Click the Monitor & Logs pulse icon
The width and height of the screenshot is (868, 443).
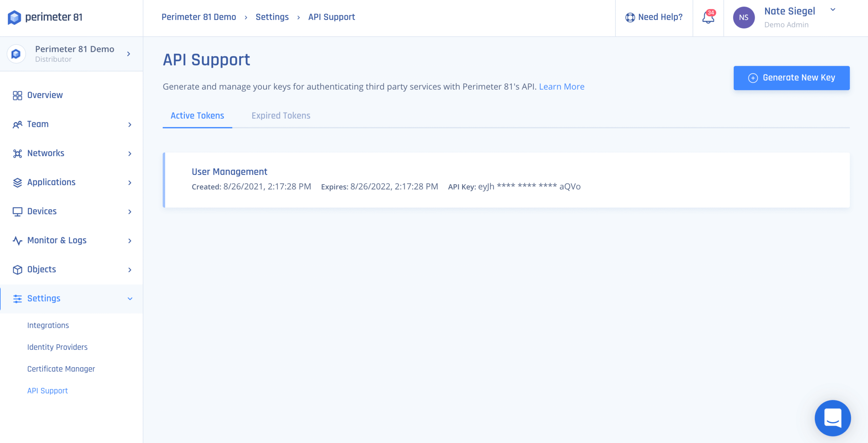[17, 240]
